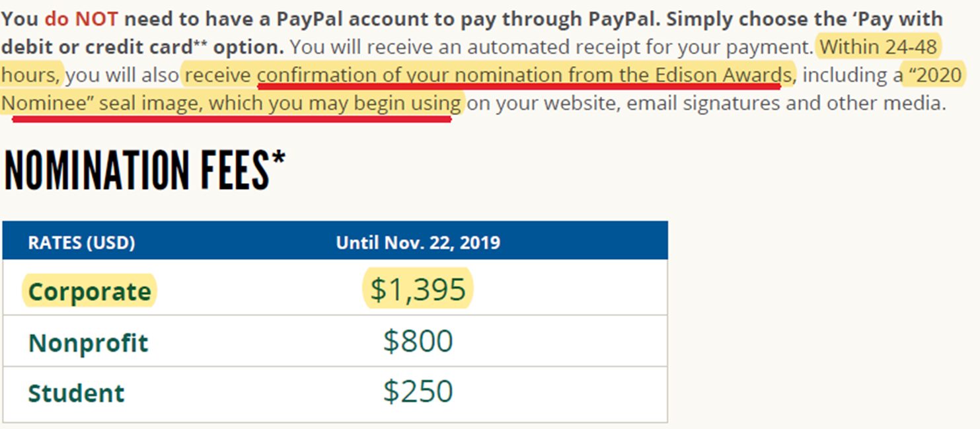Click 'email signatures and other media' text

pos(786,104)
